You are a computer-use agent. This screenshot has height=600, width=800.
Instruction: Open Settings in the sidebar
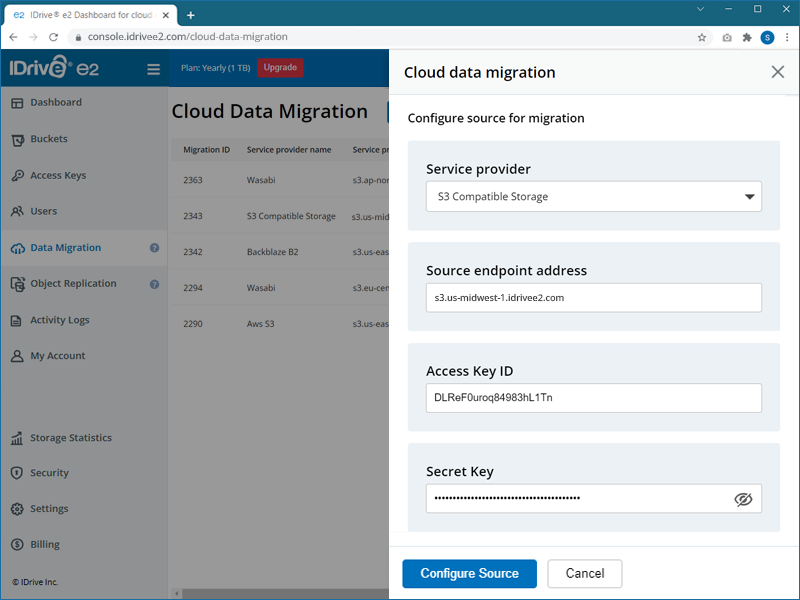click(x=49, y=509)
